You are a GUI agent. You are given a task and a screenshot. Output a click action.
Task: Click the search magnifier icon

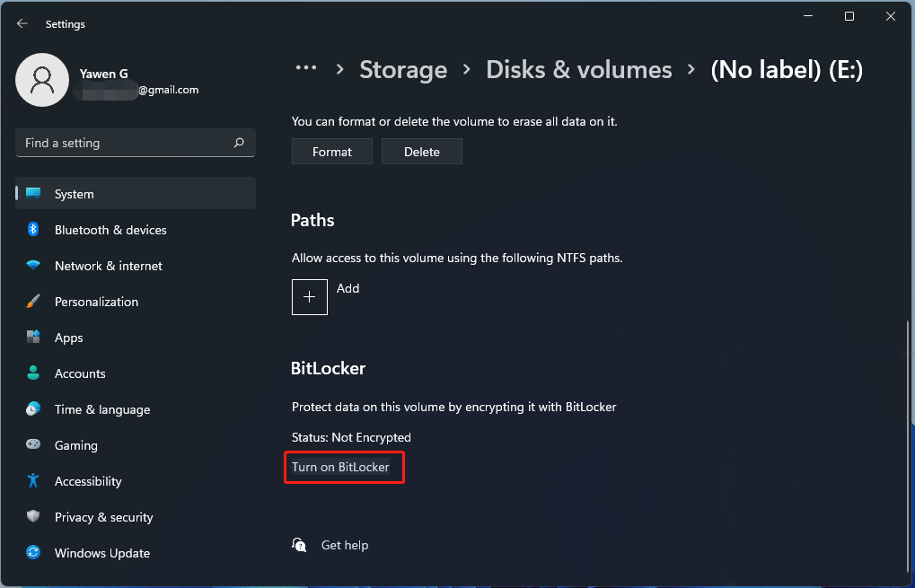239,143
